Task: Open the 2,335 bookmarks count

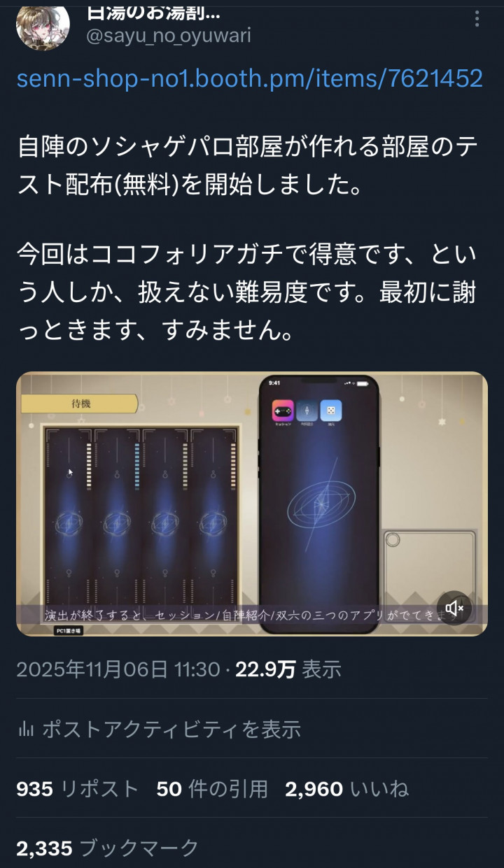Action: coord(108,848)
